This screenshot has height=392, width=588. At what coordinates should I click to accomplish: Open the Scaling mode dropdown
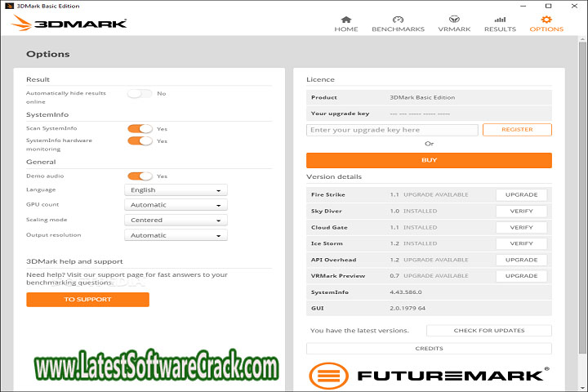176,220
